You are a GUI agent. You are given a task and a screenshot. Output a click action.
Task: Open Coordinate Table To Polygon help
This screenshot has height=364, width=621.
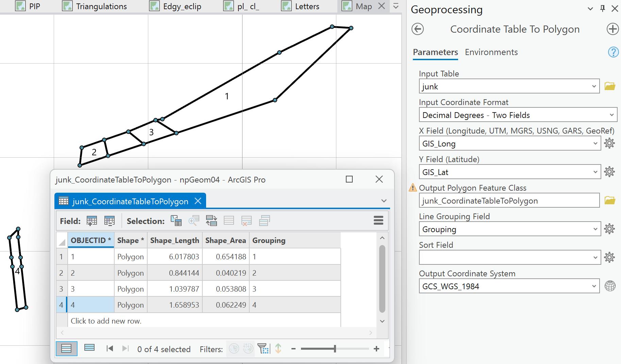pyautogui.click(x=613, y=52)
